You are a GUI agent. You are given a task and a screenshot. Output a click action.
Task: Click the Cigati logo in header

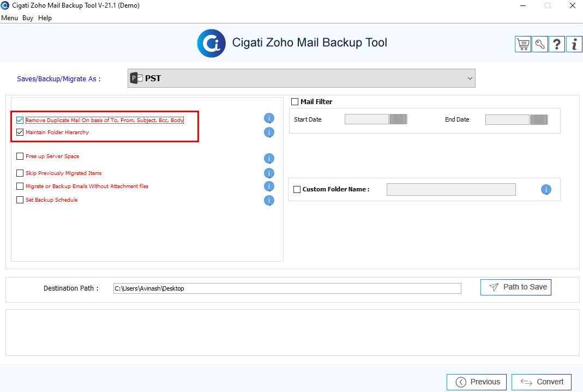click(x=211, y=44)
